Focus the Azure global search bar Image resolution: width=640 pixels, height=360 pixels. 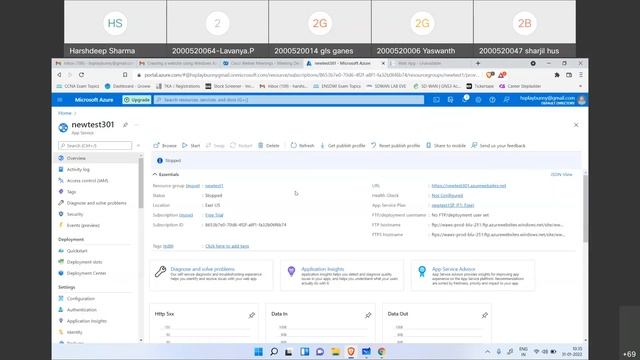(x=289, y=100)
